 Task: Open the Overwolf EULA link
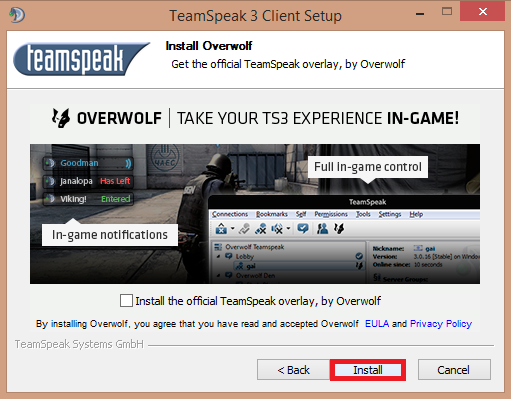pos(377,324)
